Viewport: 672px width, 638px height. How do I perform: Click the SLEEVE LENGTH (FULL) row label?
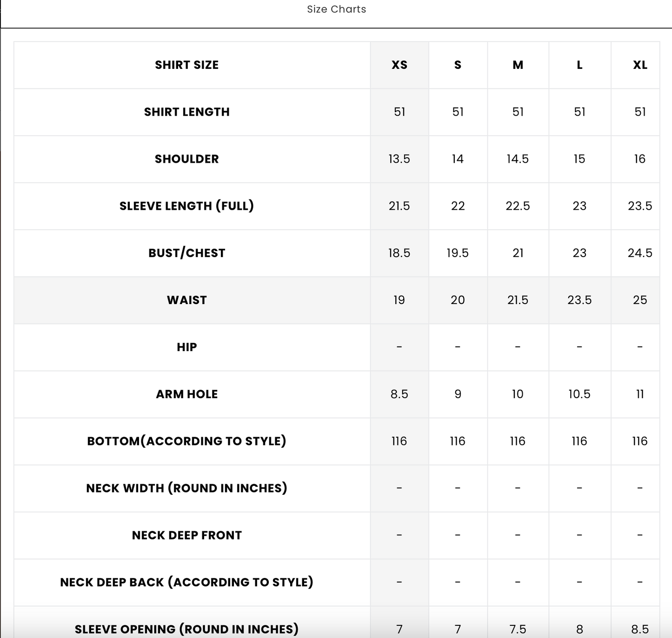point(186,206)
